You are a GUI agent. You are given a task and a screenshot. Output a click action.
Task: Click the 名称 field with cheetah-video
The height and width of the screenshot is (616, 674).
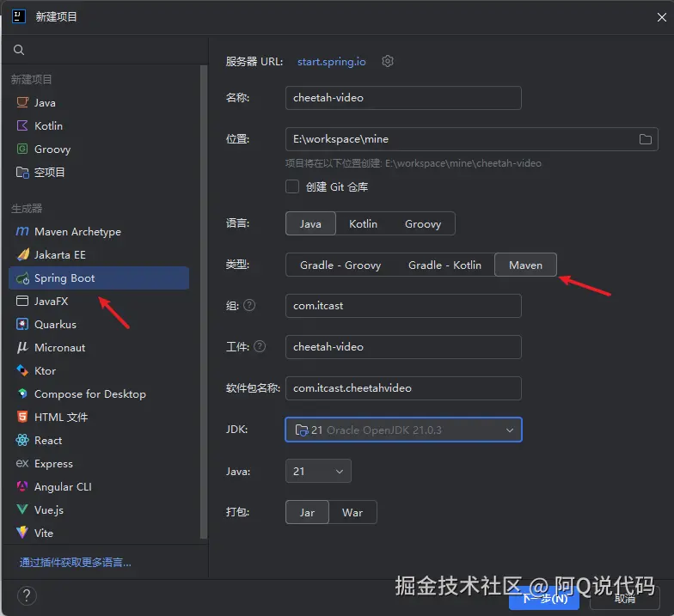[403, 98]
